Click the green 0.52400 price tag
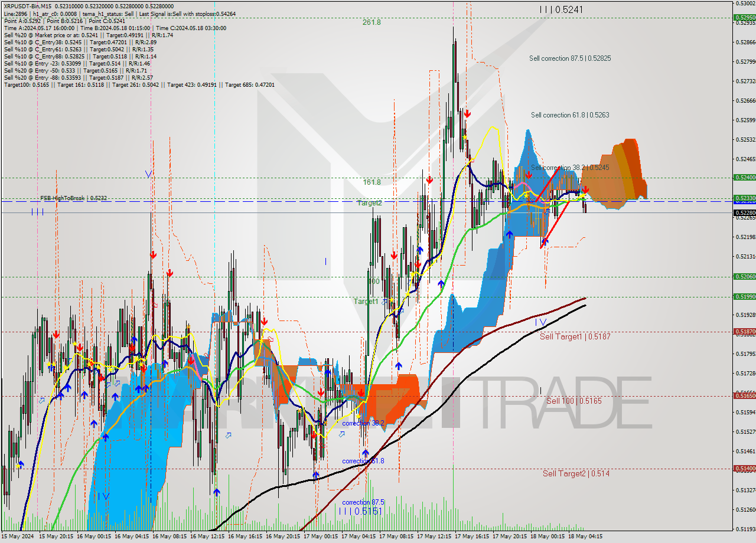The height and width of the screenshot is (543, 756). coord(744,177)
